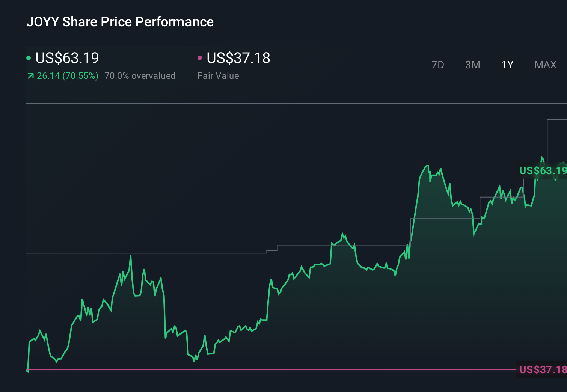Click the green upward trend arrow icon
The width and height of the screenshot is (567, 392).
(x=30, y=76)
